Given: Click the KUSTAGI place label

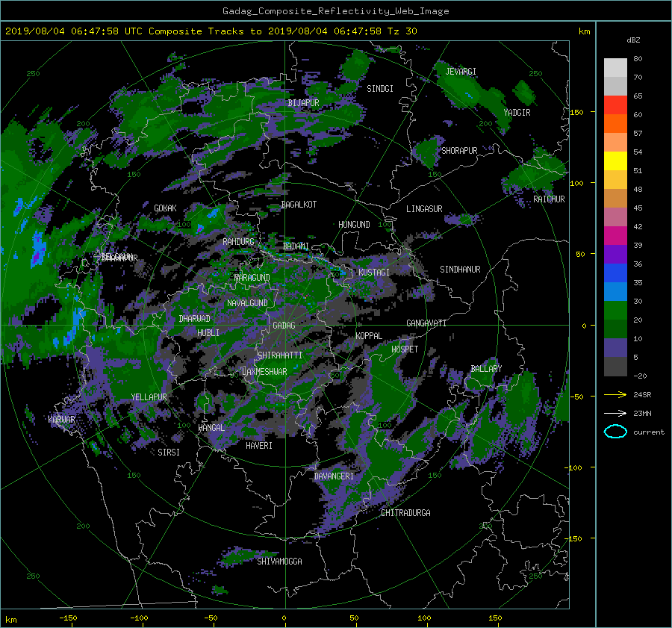Looking at the screenshot, I should point(374,273).
